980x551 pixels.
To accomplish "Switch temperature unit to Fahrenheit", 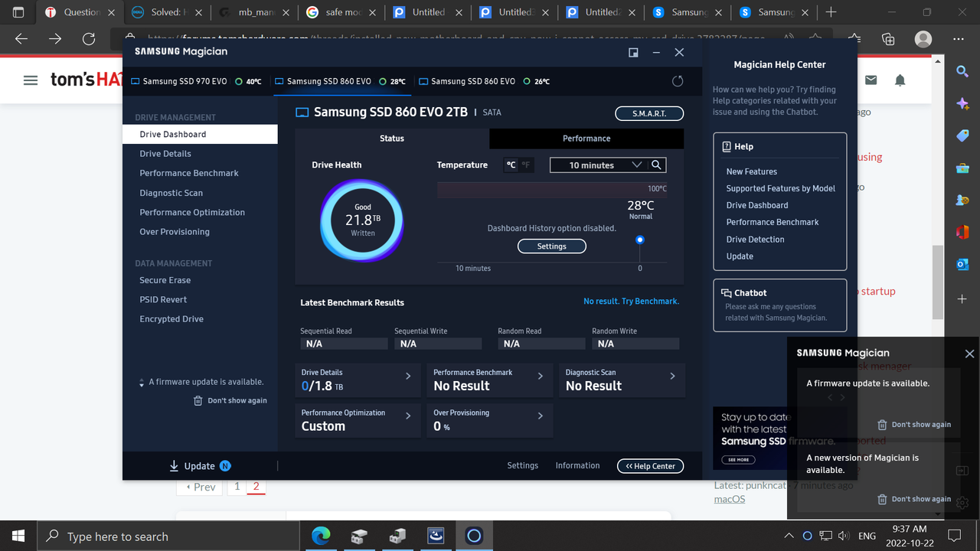I will point(526,165).
